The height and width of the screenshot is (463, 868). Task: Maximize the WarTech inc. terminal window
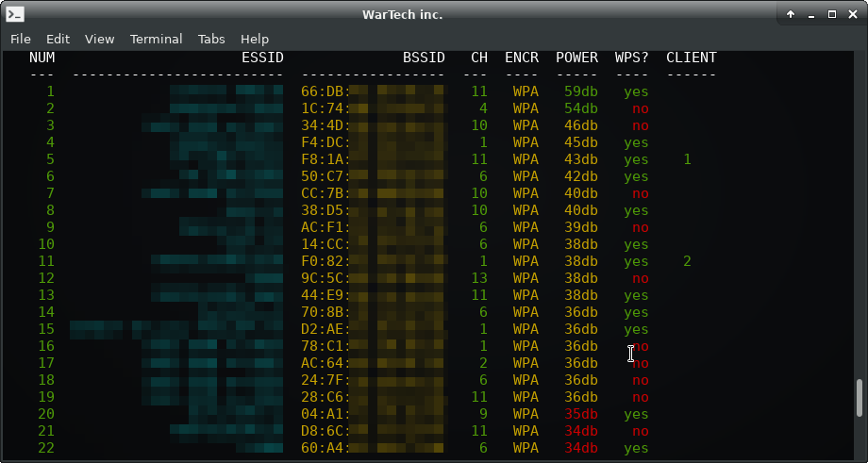pyautogui.click(x=831, y=14)
